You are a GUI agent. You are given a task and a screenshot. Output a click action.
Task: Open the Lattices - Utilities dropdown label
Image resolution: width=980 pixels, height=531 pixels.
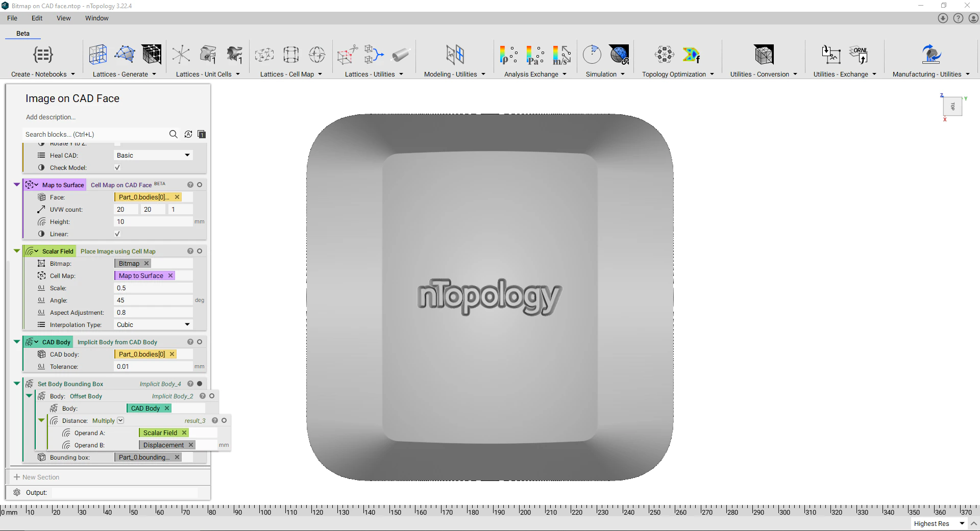374,74
